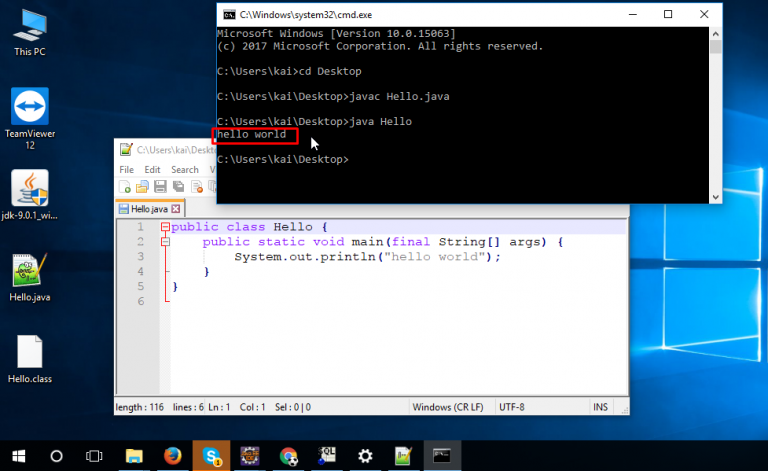The image size is (768, 471).
Task: Switch to the Hello.java tab
Action: (148, 209)
